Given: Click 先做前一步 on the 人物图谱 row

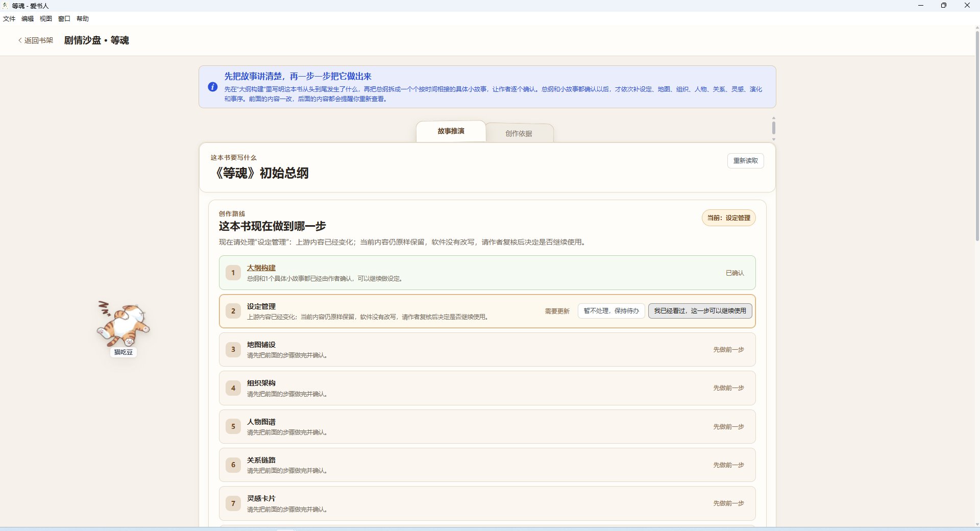Looking at the screenshot, I should [x=728, y=427].
